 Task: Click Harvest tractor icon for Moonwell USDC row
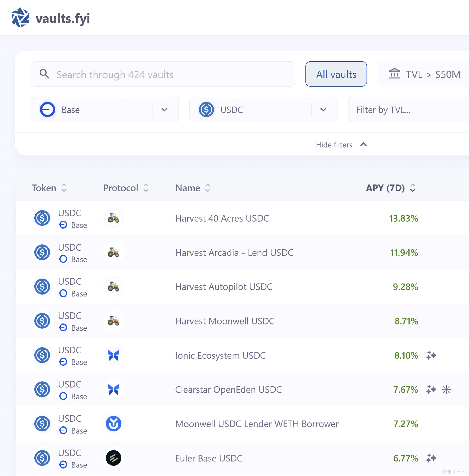113,321
